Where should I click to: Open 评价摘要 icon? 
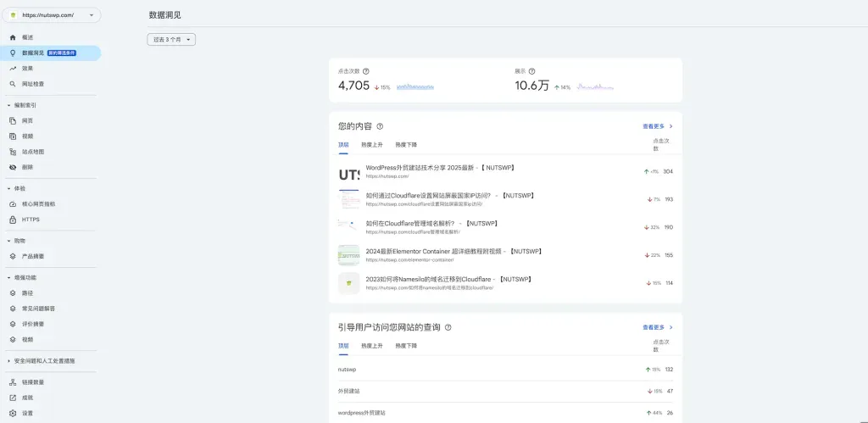click(x=13, y=324)
